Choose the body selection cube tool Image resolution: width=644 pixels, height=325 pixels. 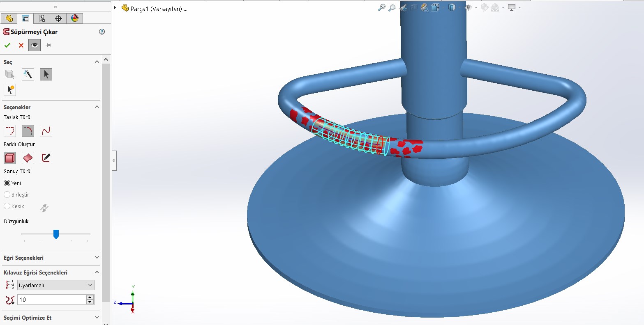[x=10, y=74]
